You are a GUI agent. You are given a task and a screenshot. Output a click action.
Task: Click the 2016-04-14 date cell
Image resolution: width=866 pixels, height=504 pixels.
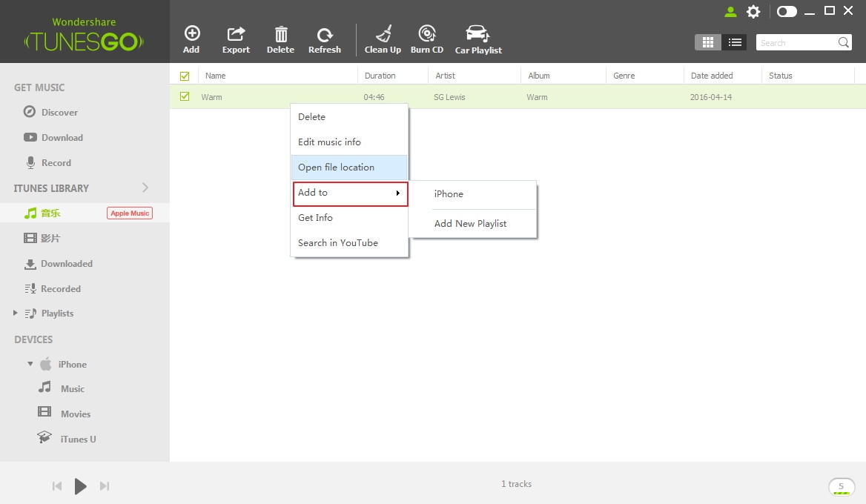[711, 97]
